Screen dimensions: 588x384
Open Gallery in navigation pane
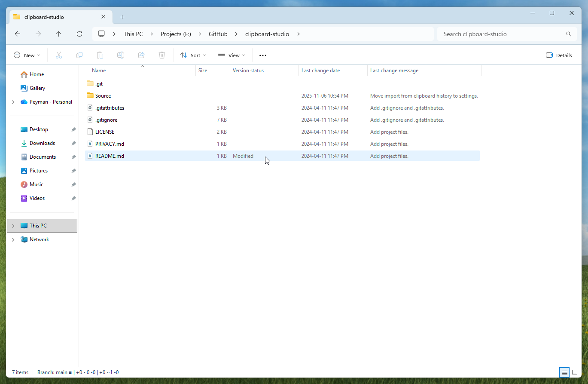tap(37, 88)
